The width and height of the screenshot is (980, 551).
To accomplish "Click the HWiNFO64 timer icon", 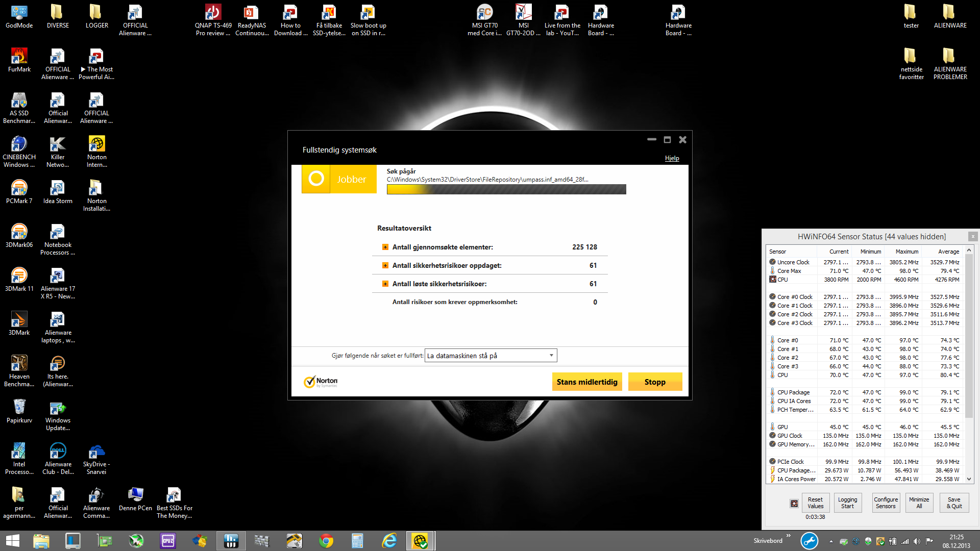I will coord(794,504).
